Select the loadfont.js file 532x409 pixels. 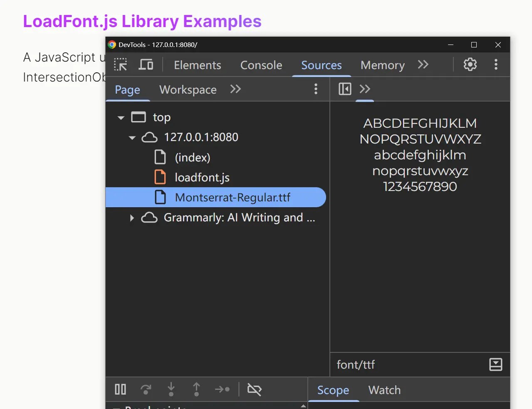[x=202, y=177]
